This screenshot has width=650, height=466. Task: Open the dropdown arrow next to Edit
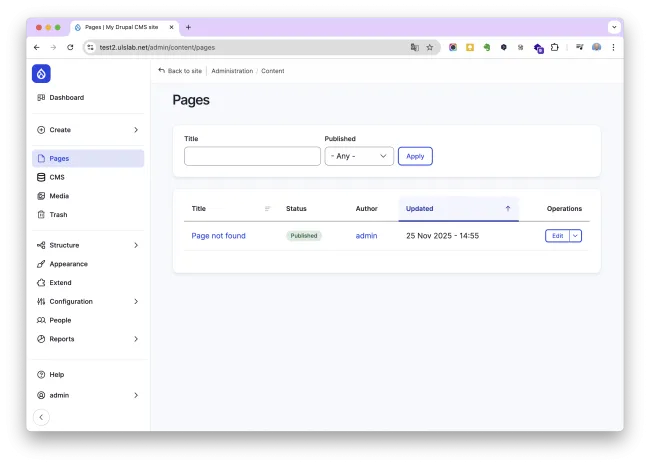(575, 235)
